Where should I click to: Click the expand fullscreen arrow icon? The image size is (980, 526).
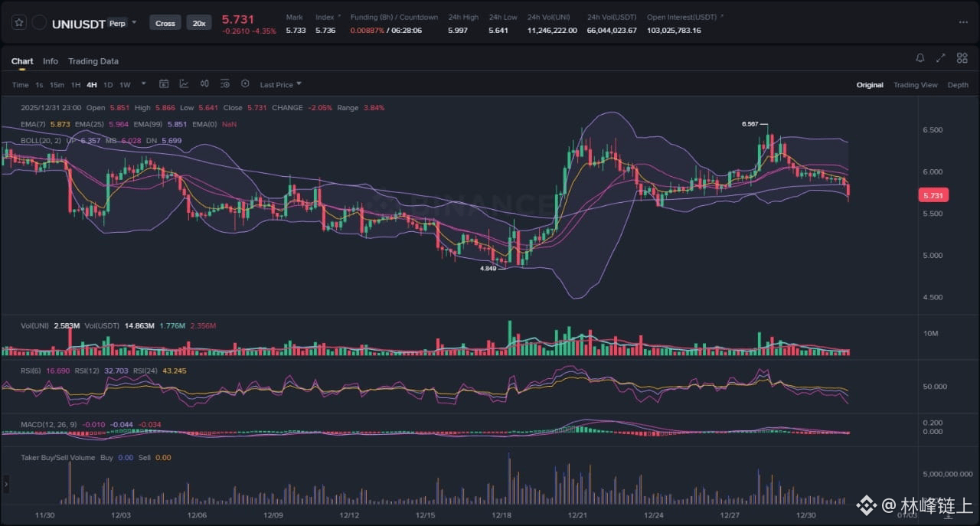tap(941, 58)
